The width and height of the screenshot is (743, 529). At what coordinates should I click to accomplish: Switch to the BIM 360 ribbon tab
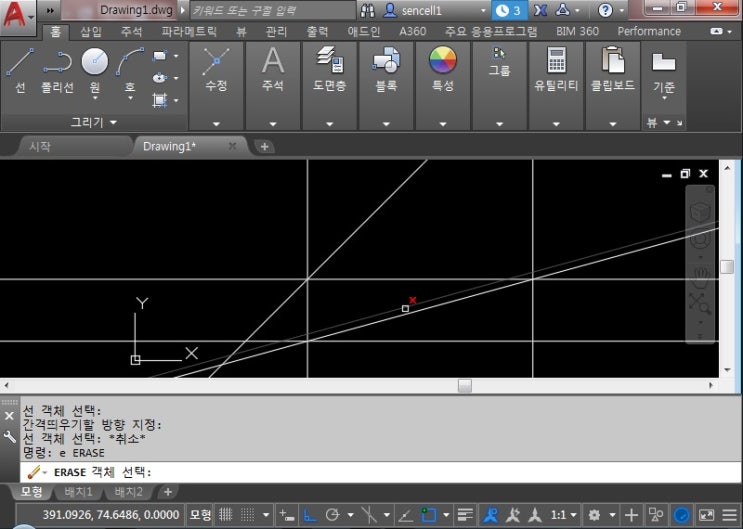coord(577,32)
